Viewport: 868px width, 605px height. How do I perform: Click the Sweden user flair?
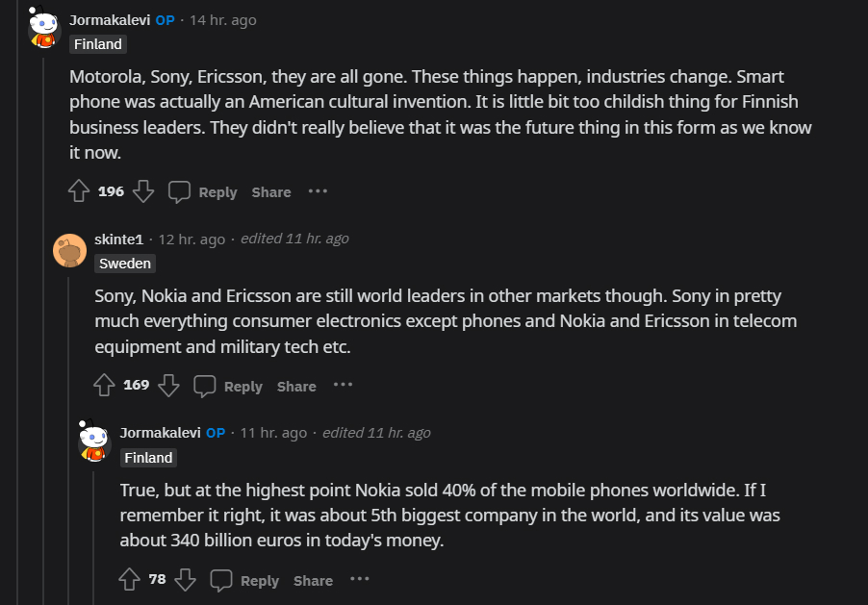124,264
